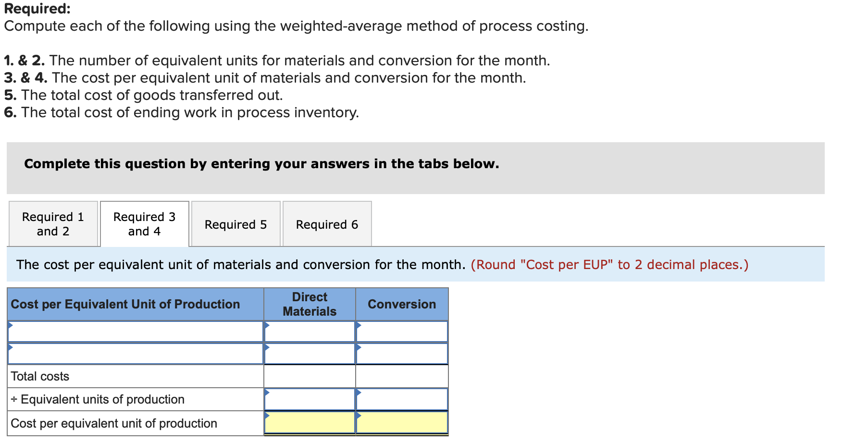Click the yellow Cost per equivalent unit cell
This screenshot has width=868, height=442.
pyautogui.click(x=310, y=423)
